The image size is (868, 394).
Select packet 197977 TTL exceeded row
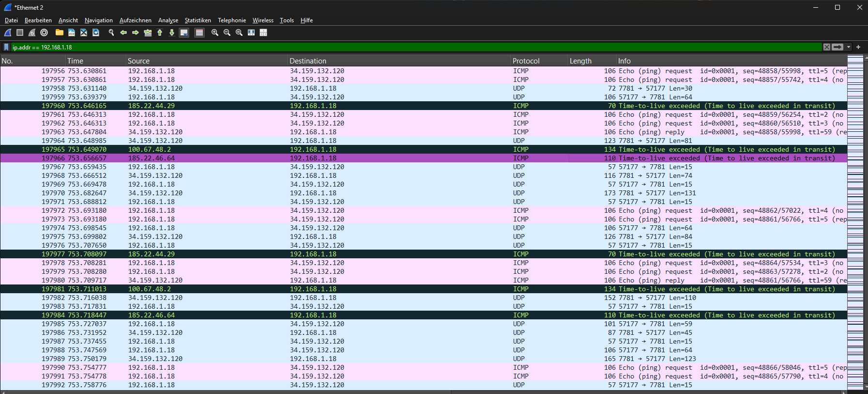tap(424, 254)
